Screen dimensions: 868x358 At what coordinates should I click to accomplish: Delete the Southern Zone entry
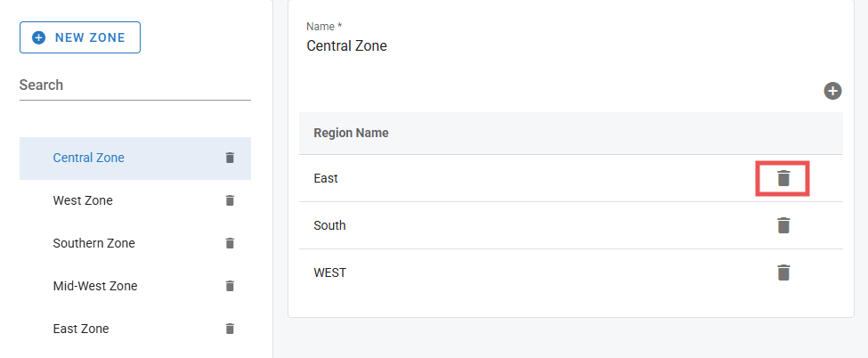coord(230,243)
